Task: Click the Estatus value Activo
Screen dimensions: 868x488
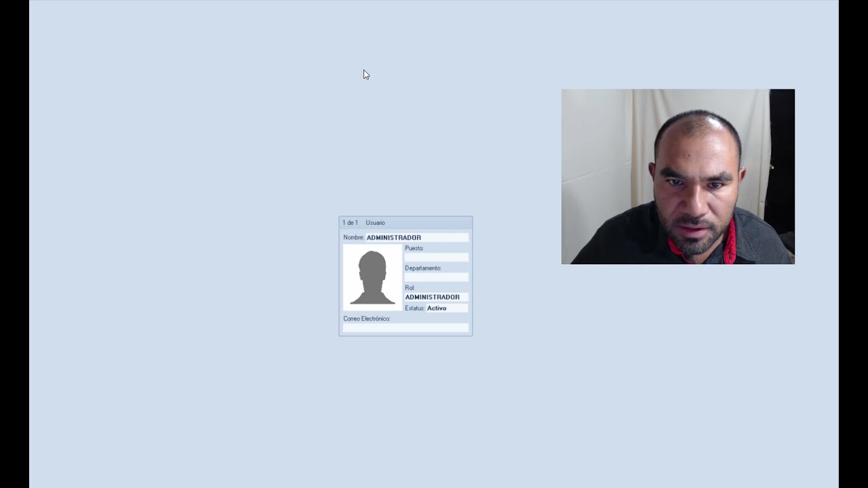Action: [447, 308]
